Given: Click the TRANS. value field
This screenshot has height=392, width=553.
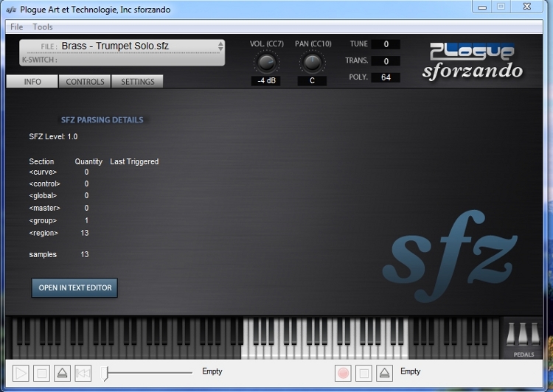Looking at the screenshot, I should [386, 61].
